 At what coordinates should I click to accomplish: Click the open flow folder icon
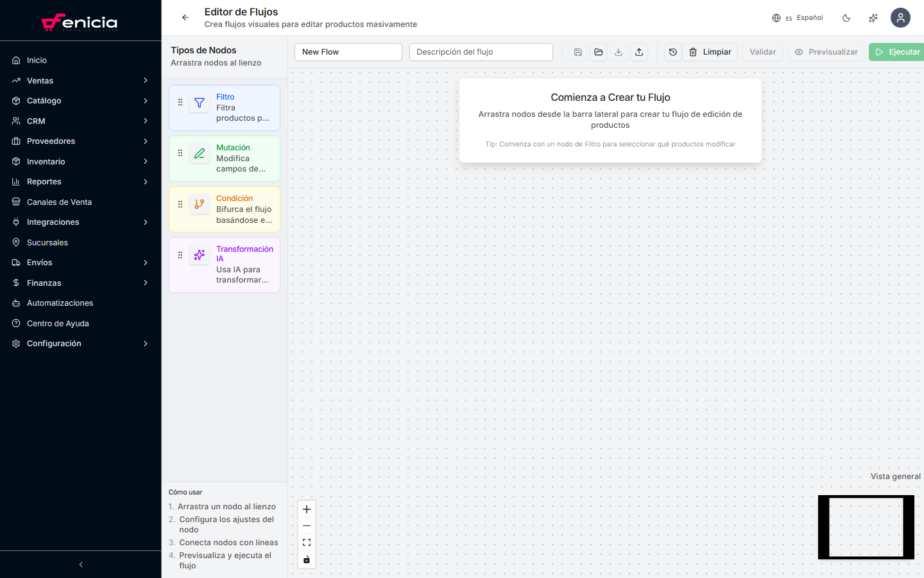coord(598,52)
